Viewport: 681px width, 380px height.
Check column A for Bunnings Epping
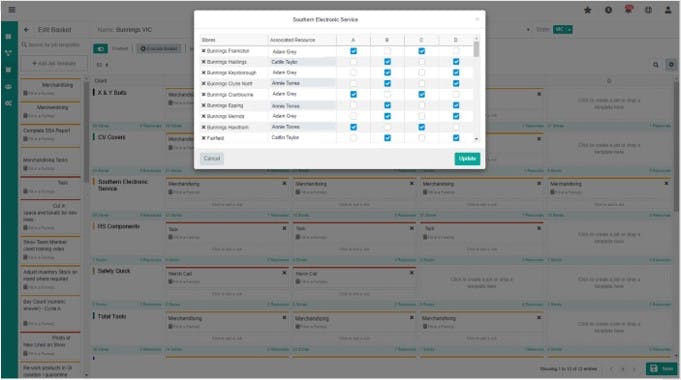[x=354, y=105]
